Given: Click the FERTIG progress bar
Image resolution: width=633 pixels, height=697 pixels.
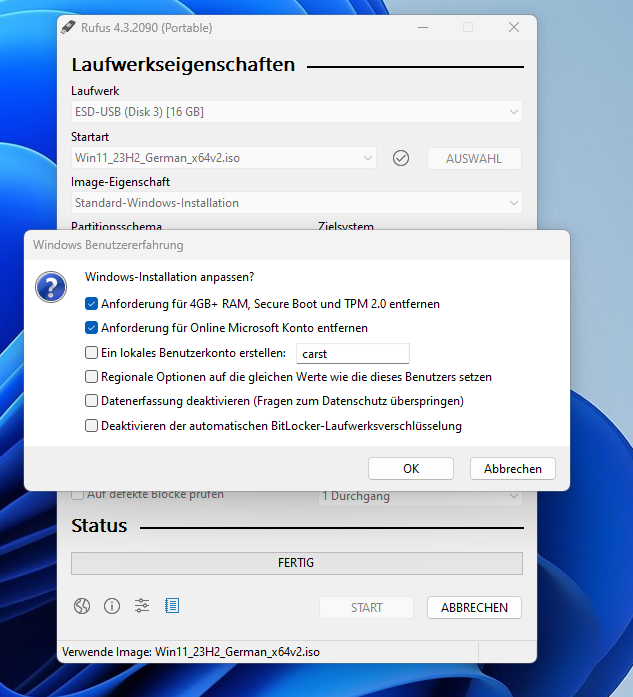Looking at the screenshot, I should (x=296, y=563).
